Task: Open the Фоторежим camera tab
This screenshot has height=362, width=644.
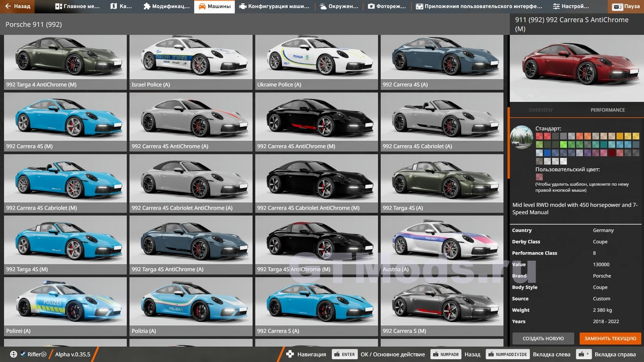Action: (387, 7)
